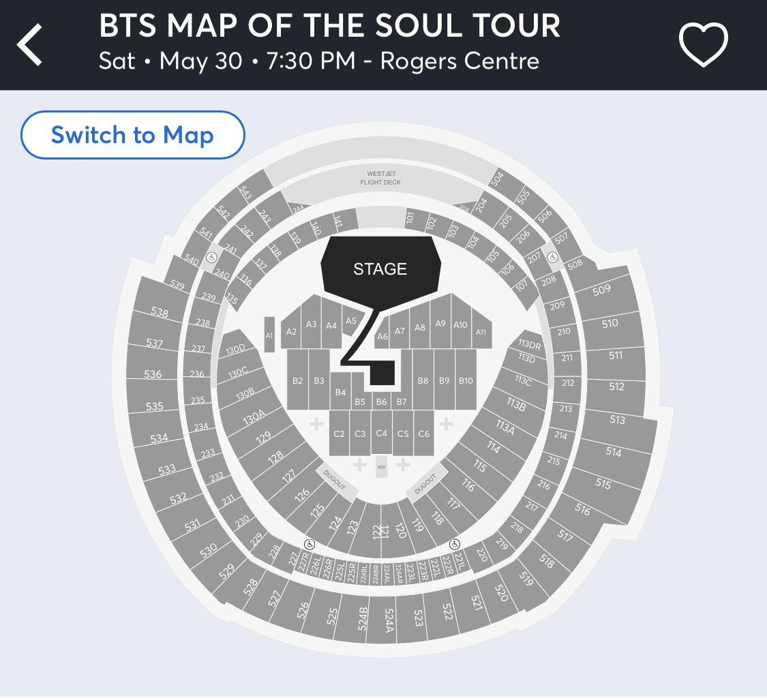Screen dimensions: 767x700
Task: Click the WestJet Flight Deck area
Action: pos(380,179)
